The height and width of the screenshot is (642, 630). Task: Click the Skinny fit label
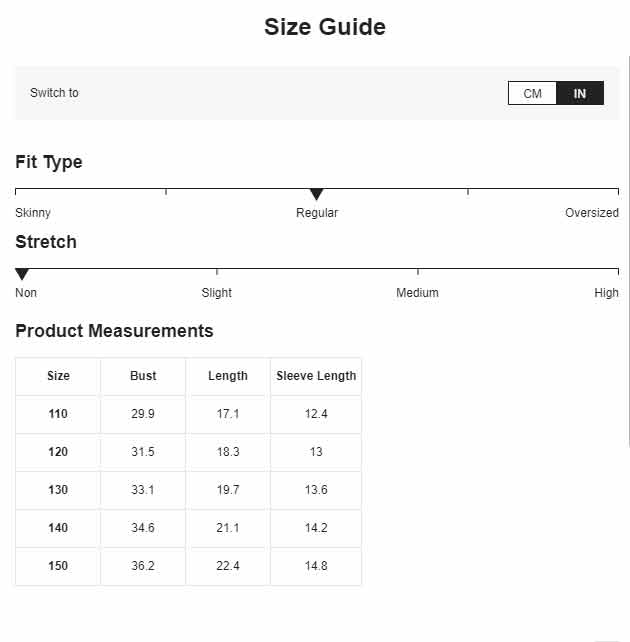coord(33,213)
